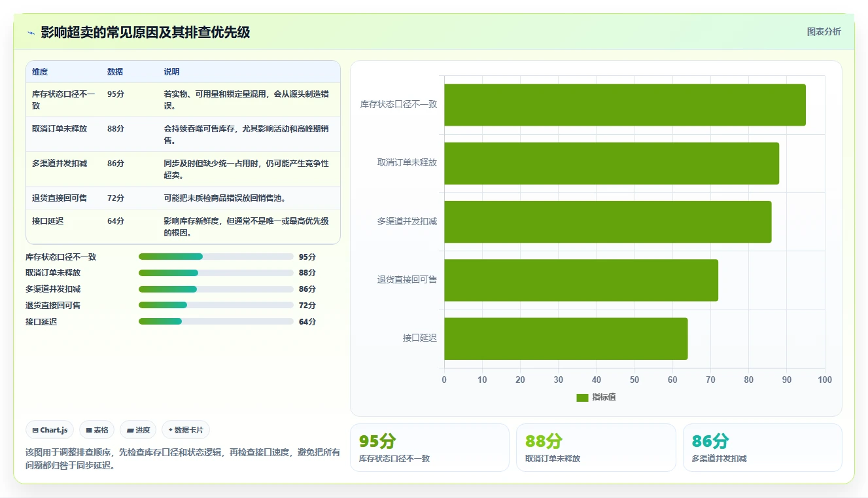Click the 图表分析 label in header
The image size is (868, 498).
tap(824, 31)
